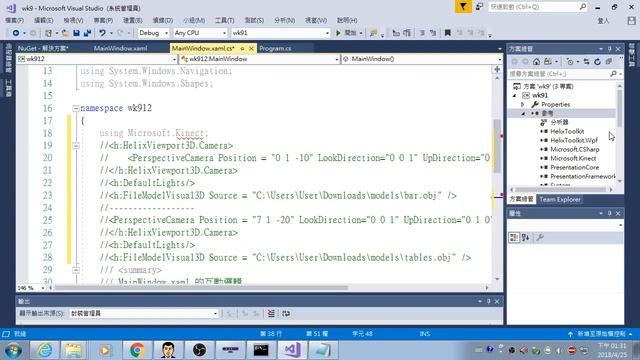The image size is (640, 360).
Task: Click the New Project toolbar icon
Action: pyautogui.click(x=49, y=33)
